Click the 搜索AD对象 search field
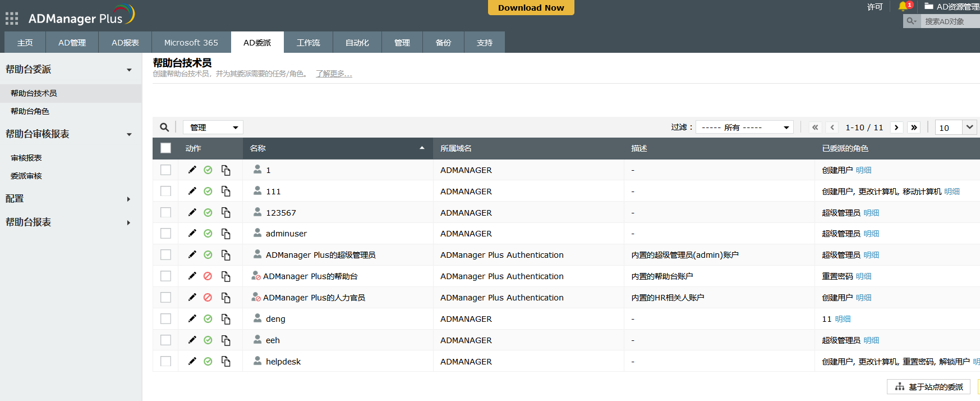 950,21
